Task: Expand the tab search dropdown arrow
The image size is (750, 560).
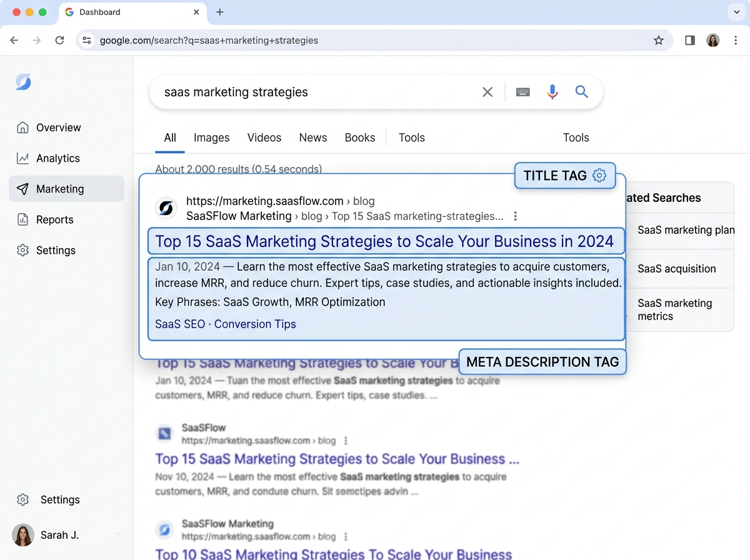Action: pos(736,12)
